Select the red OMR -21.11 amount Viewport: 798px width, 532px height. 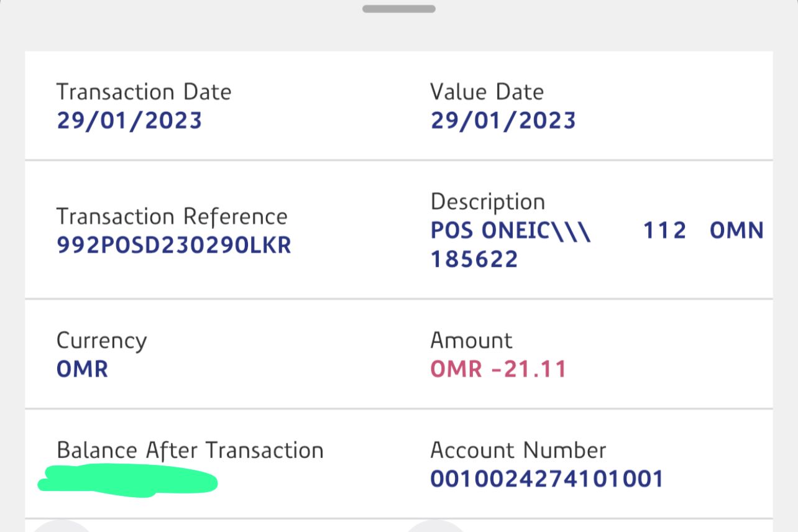498,369
